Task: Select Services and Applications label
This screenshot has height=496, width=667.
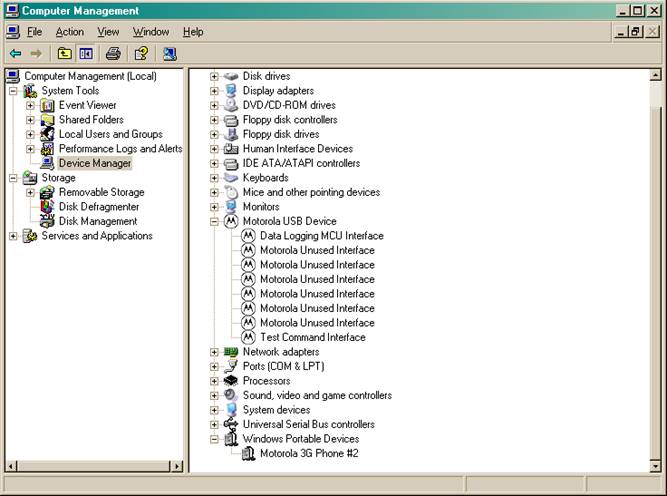Action: coord(97,236)
